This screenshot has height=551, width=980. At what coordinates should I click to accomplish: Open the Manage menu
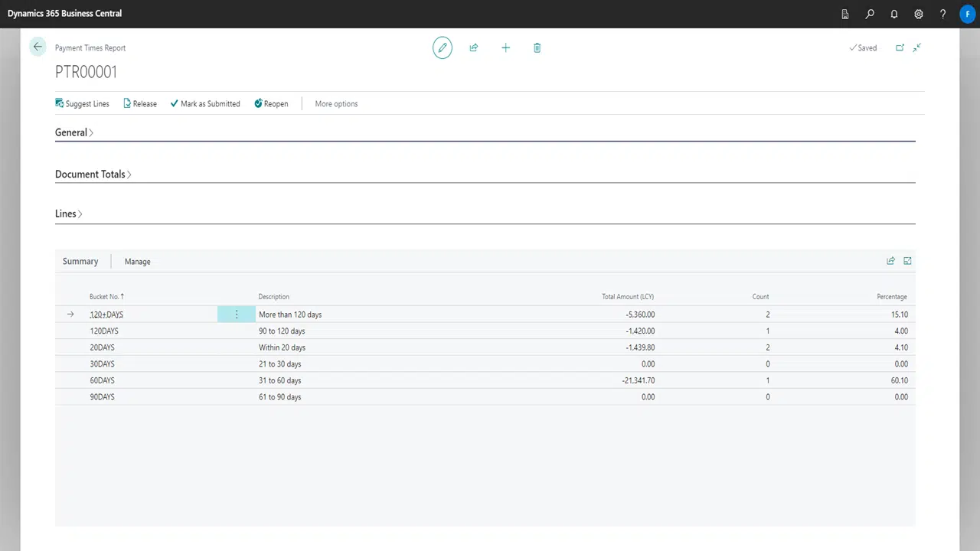pyautogui.click(x=138, y=262)
